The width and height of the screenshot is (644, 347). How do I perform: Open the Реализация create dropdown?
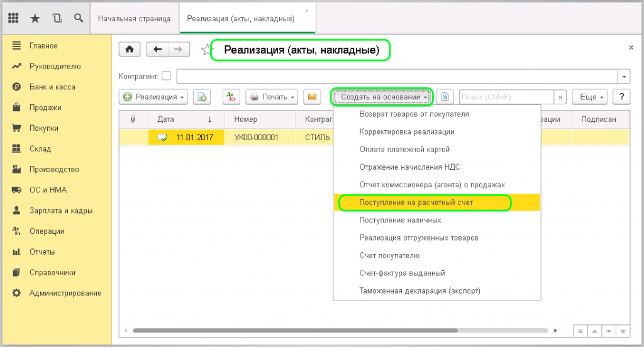click(x=153, y=97)
